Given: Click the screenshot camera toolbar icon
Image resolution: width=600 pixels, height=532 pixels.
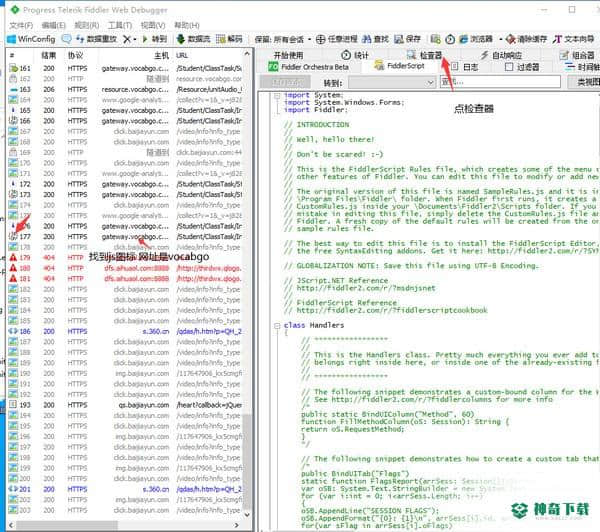Looking at the screenshot, I should coord(435,39).
